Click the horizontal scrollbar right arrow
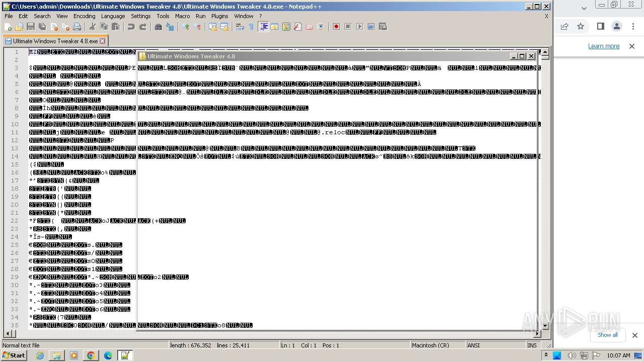644x362 pixels. pyautogui.click(x=537, y=333)
